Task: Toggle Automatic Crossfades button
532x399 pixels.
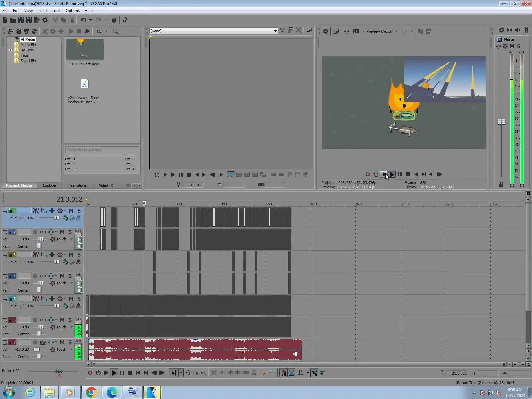Action: pos(291,373)
